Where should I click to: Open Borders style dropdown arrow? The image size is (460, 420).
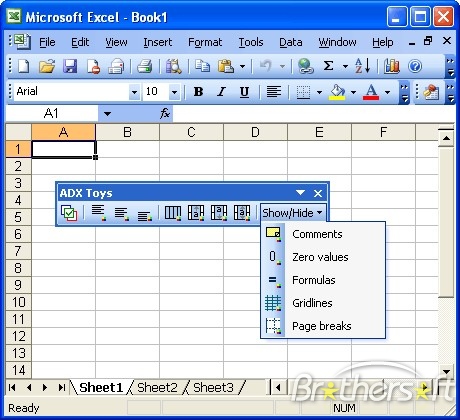pos(319,92)
